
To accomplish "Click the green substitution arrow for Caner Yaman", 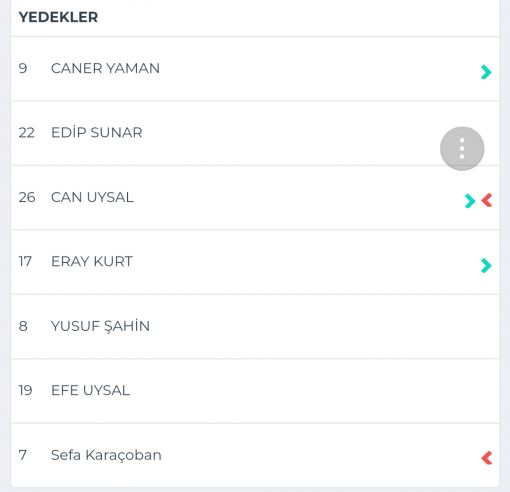I will (486, 72).
